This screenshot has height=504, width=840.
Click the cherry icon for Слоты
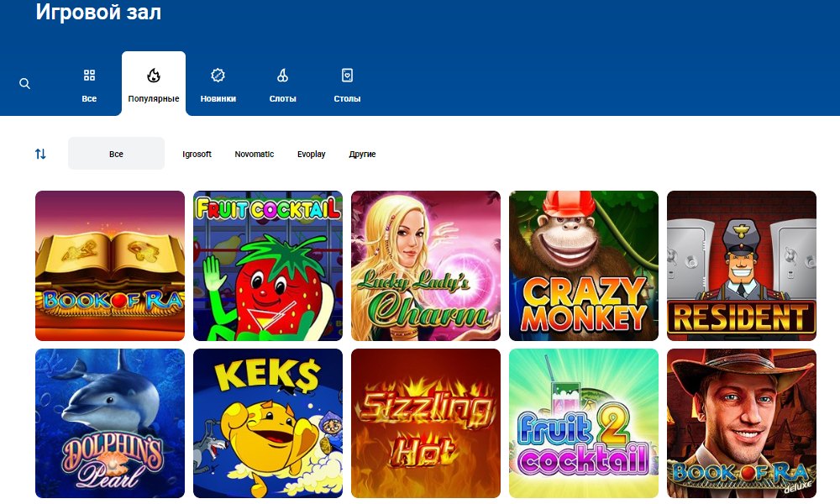[282, 76]
